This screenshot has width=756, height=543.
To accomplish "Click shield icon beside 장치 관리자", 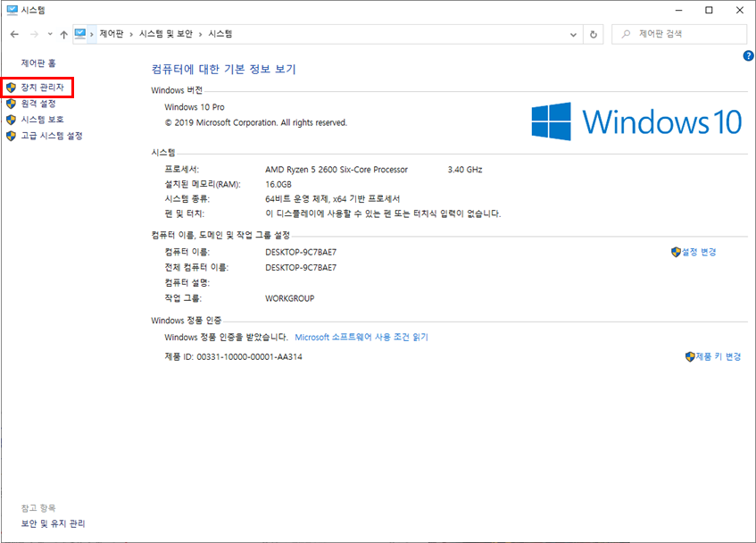I will [x=11, y=88].
